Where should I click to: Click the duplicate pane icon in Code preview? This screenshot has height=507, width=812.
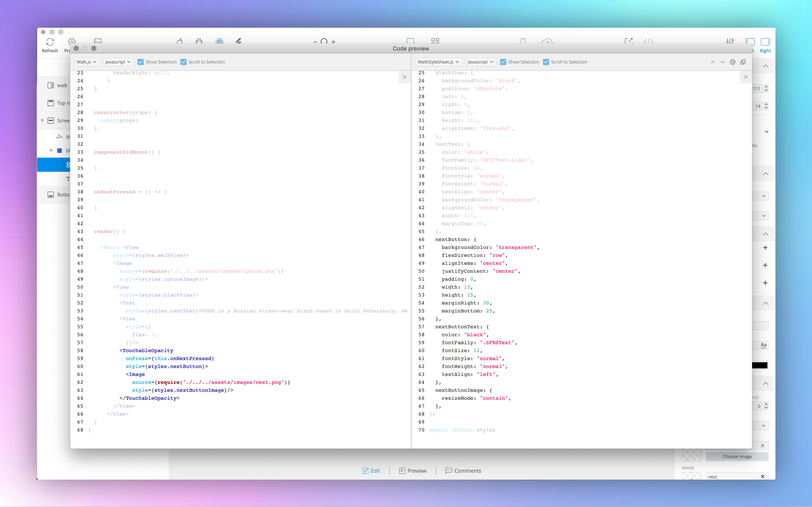pos(743,62)
